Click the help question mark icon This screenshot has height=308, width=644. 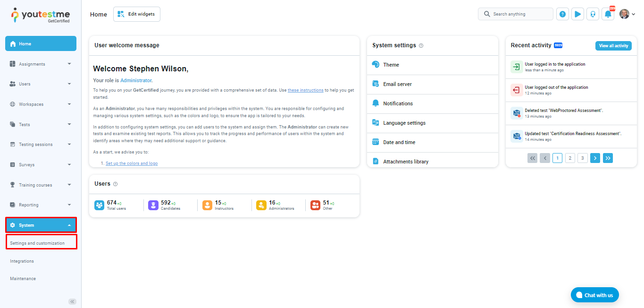coord(562,14)
